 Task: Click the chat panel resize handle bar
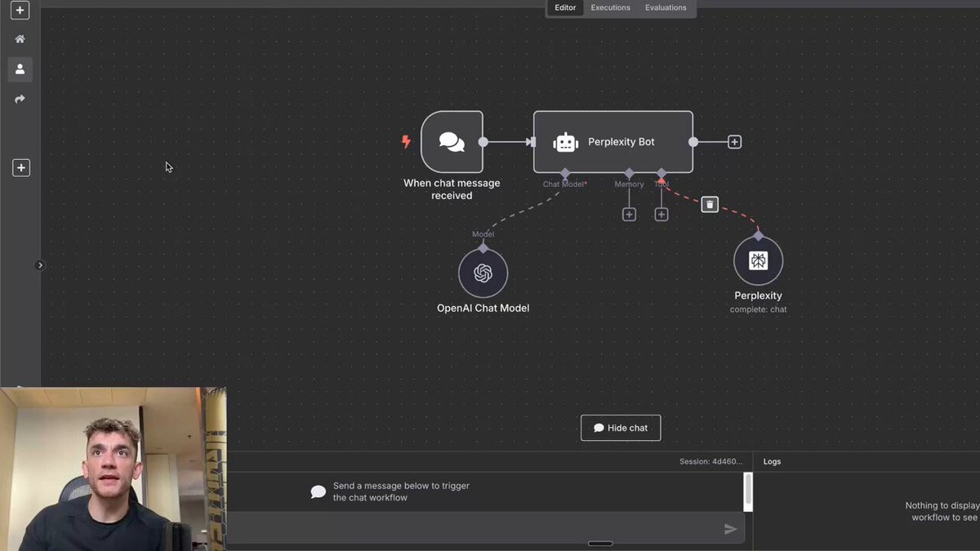tap(600, 544)
